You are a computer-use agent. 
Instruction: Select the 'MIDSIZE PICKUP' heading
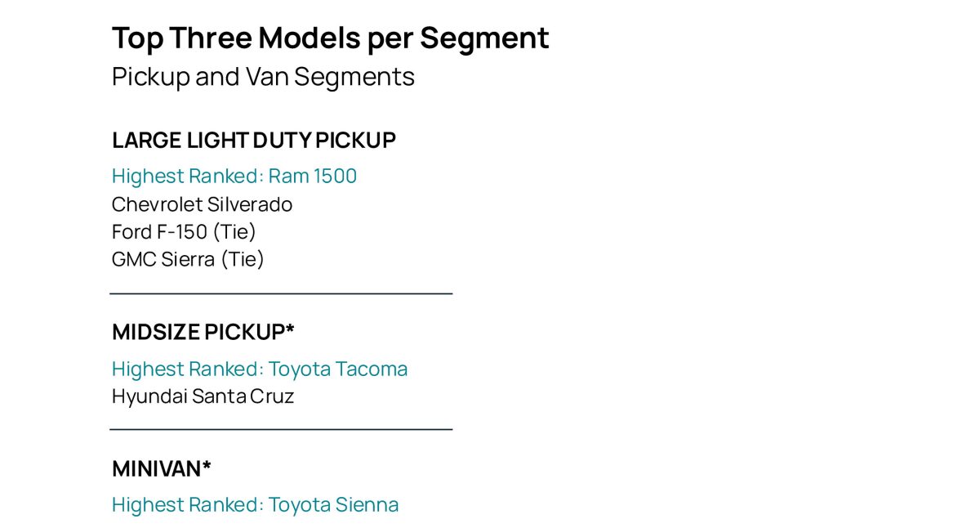[197, 333]
